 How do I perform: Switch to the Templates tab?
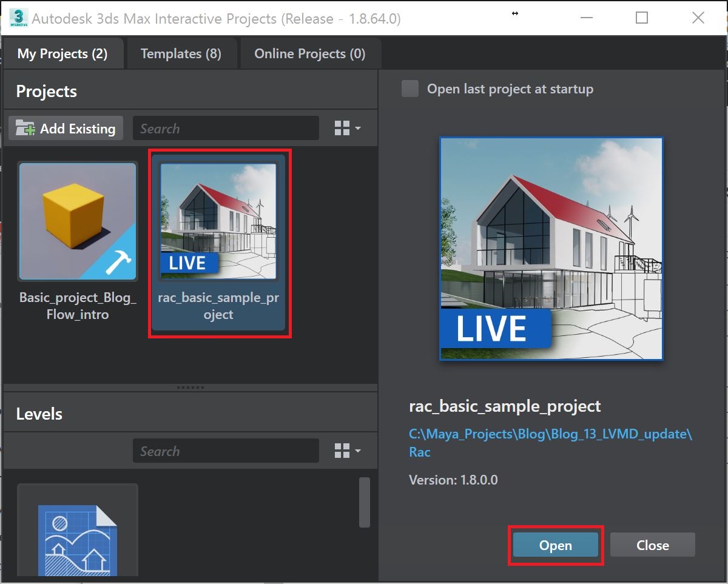[181, 53]
